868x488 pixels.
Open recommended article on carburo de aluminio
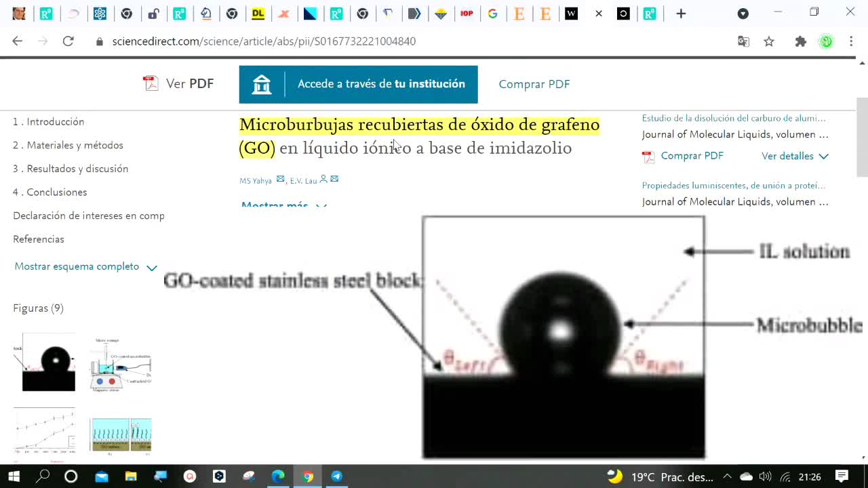[x=734, y=118]
